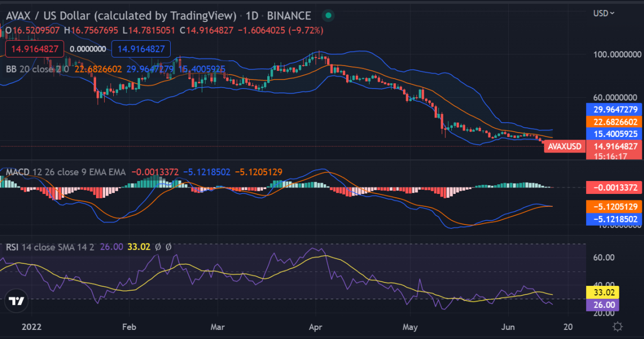
Task: Click the red AVAXUSD price axis tag
Action: (x=563, y=146)
